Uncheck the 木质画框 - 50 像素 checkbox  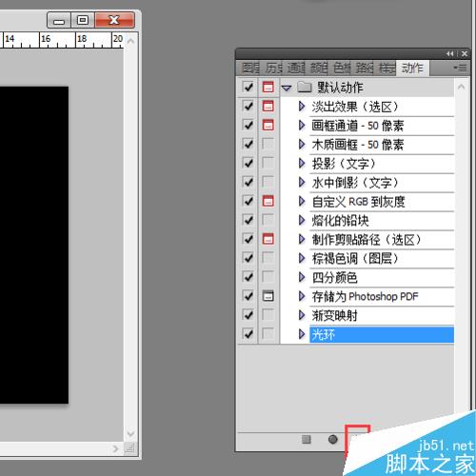click(248, 144)
